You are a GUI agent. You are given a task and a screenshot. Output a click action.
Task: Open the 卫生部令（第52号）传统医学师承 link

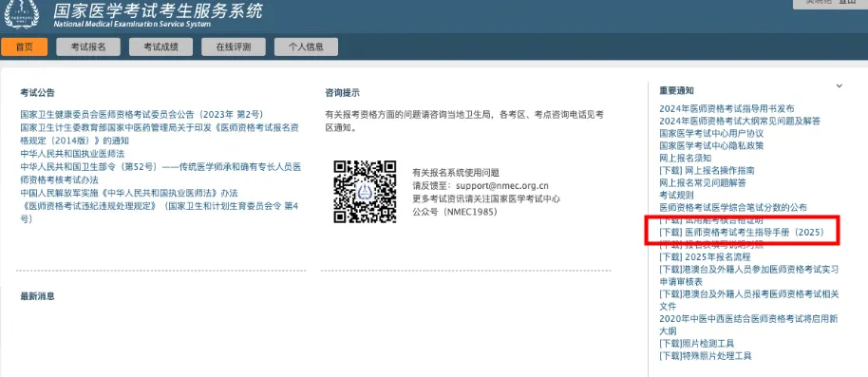(x=160, y=173)
